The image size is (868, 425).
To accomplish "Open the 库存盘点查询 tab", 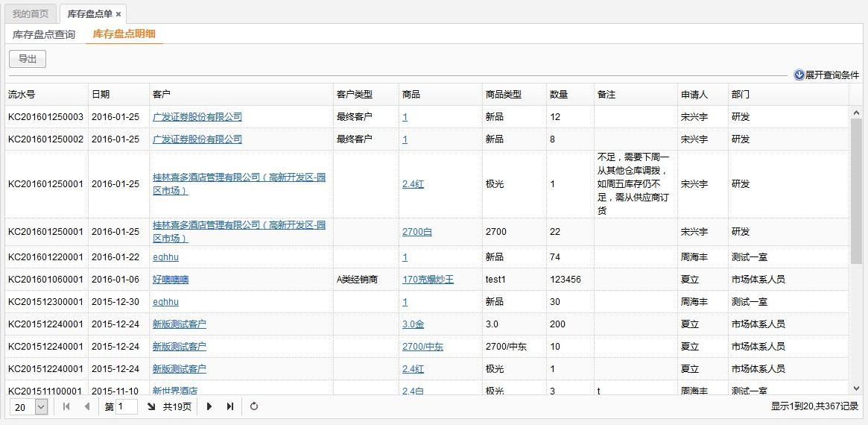I will 44,34.
